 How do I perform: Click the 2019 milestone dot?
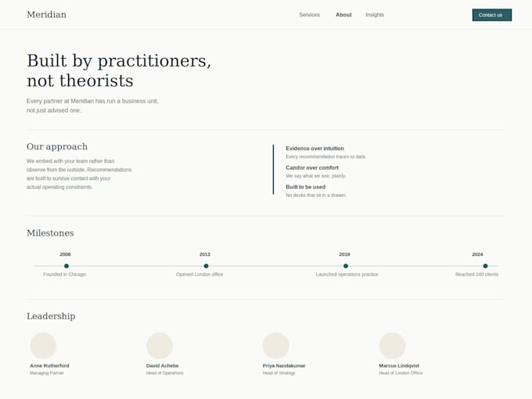click(346, 266)
